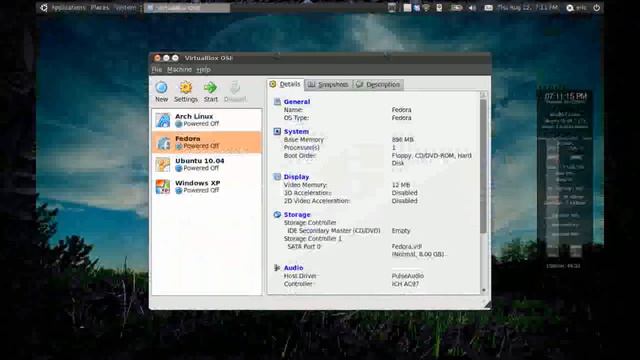640x360 pixels.
Task: Switch to the Snapshots tab
Action: [329, 84]
